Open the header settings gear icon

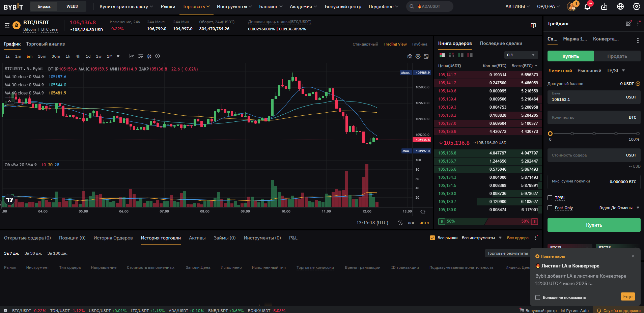[636, 6]
